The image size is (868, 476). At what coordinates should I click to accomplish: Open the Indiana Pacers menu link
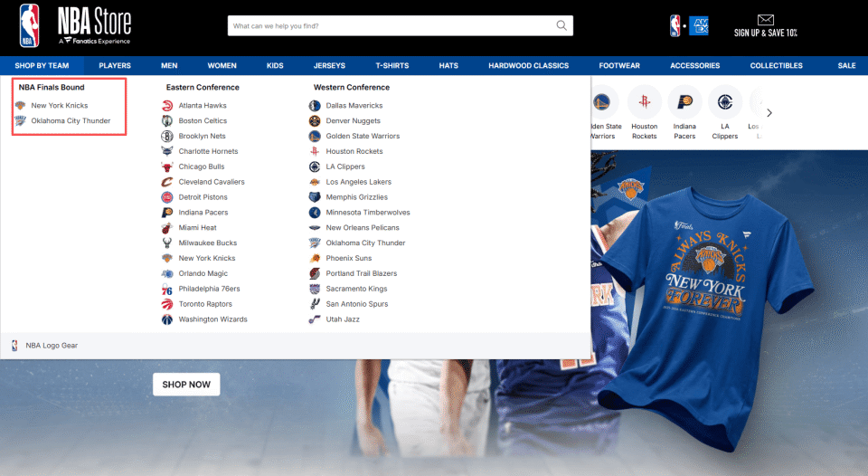pyautogui.click(x=203, y=213)
